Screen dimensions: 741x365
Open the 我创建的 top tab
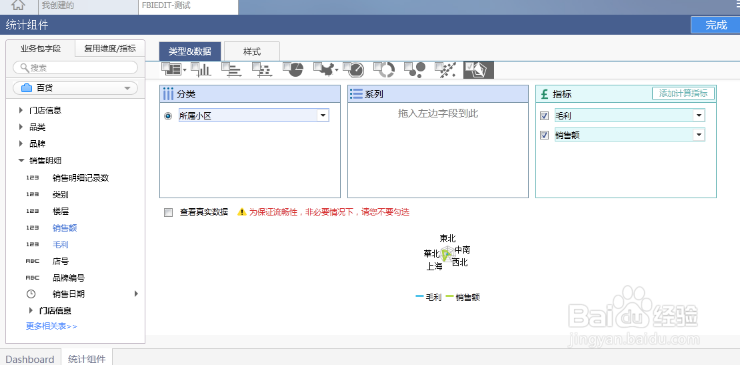click(87, 6)
